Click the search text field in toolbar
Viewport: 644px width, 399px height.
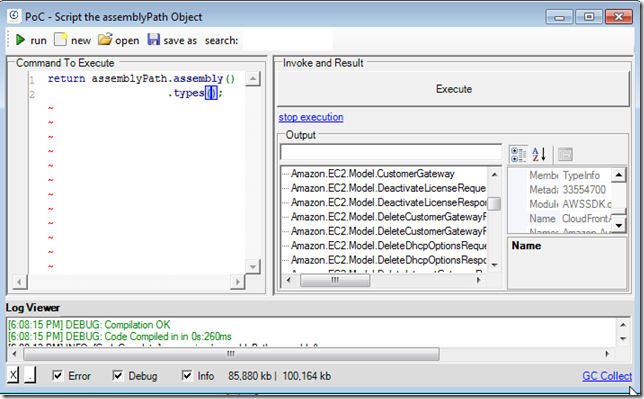288,40
